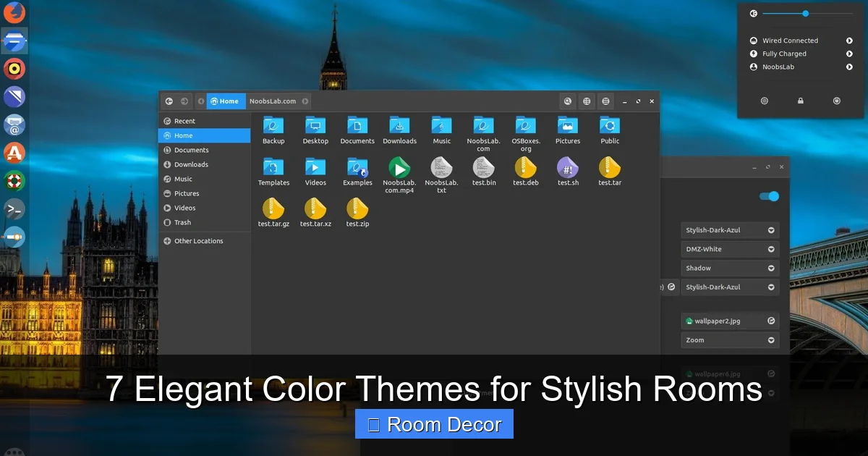Select the NoobsLab.com.mp4 video file
Screen dimensions: 868x456
click(x=399, y=175)
